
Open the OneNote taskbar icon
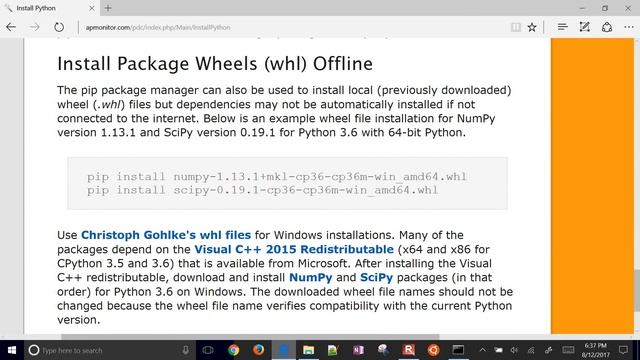[358, 350]
